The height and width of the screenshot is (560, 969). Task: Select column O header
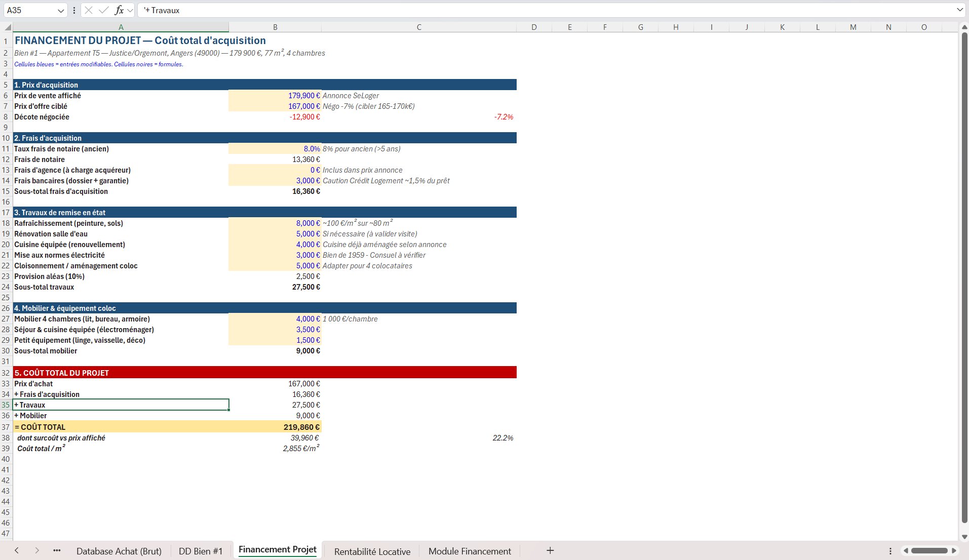(924, 27)
